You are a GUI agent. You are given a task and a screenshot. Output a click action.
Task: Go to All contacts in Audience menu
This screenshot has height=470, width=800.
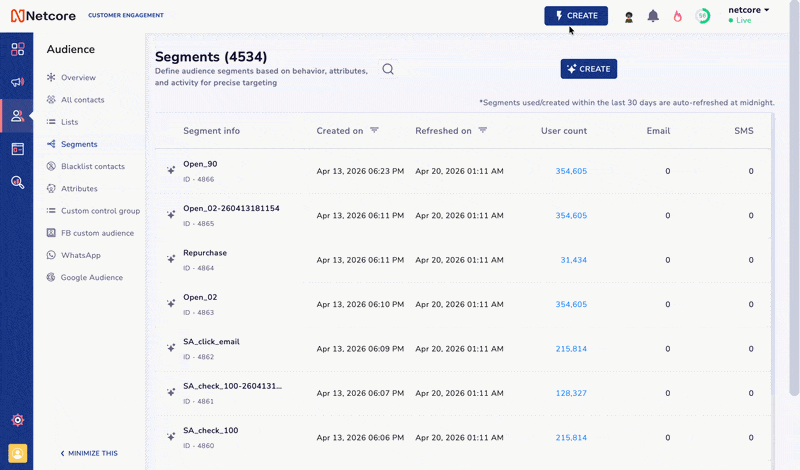82,100
